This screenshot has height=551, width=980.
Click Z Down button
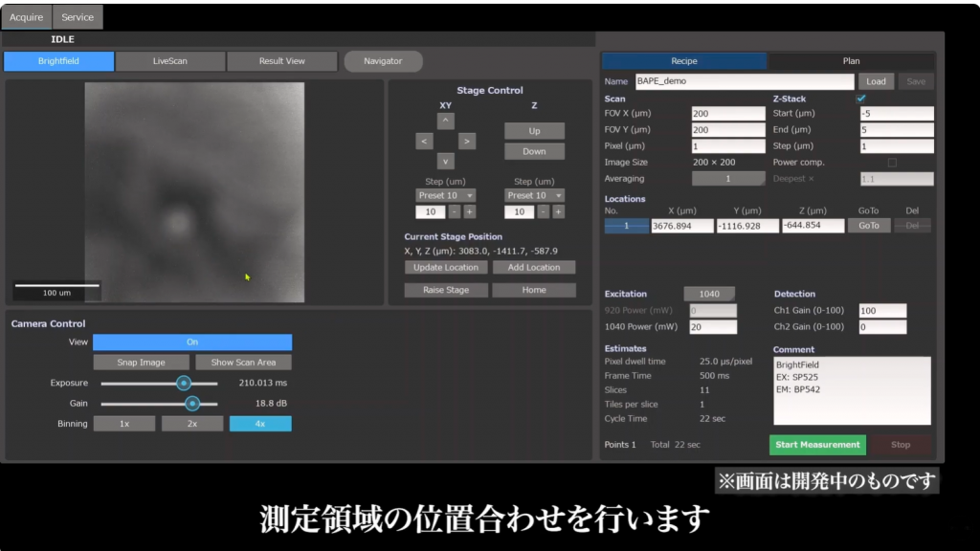(x=534, y=151)
